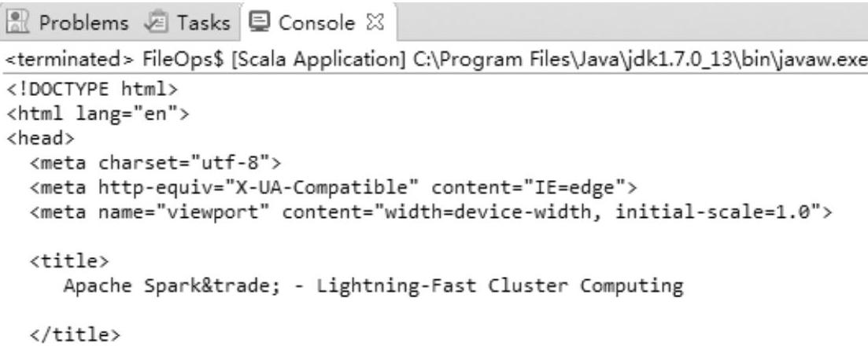Viewport: 868px width, 350px height.
Task: Click the opening title tag line
Action: point(70,261)
